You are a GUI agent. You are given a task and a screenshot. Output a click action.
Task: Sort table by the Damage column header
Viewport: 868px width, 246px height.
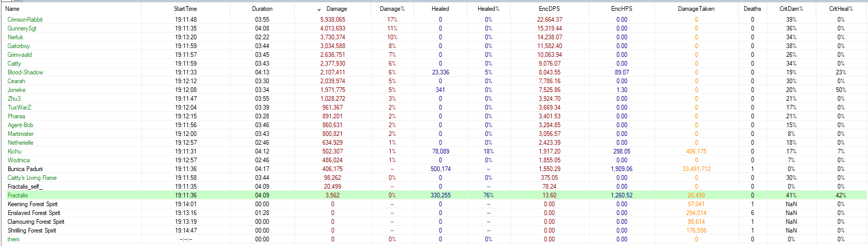click(x=336, y=9)
